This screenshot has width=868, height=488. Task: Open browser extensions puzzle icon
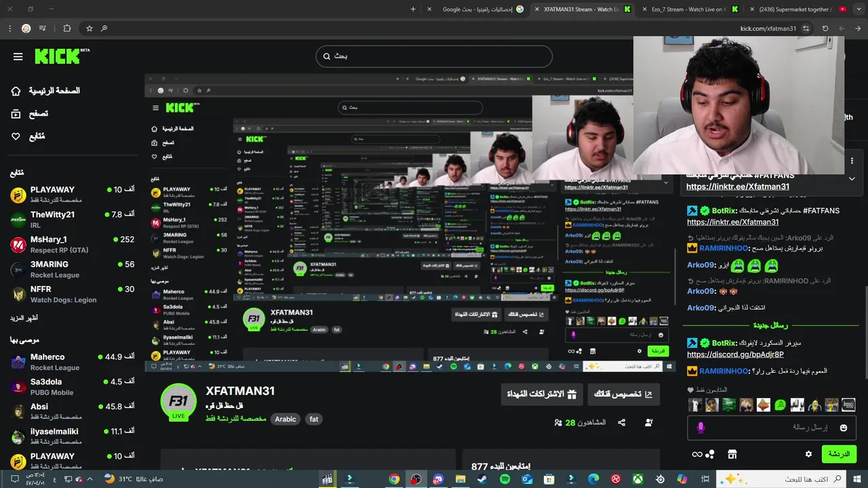coord(66,28)
